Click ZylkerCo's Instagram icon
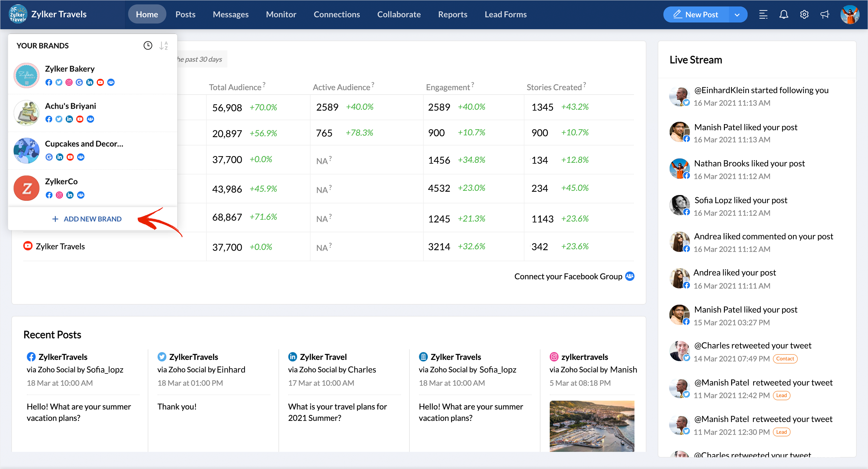 point(59,195)
